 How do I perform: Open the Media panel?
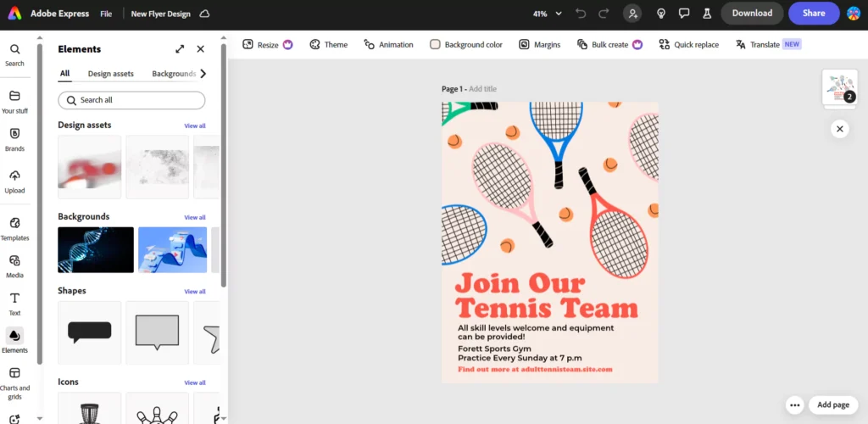click(x=14, y=265)
